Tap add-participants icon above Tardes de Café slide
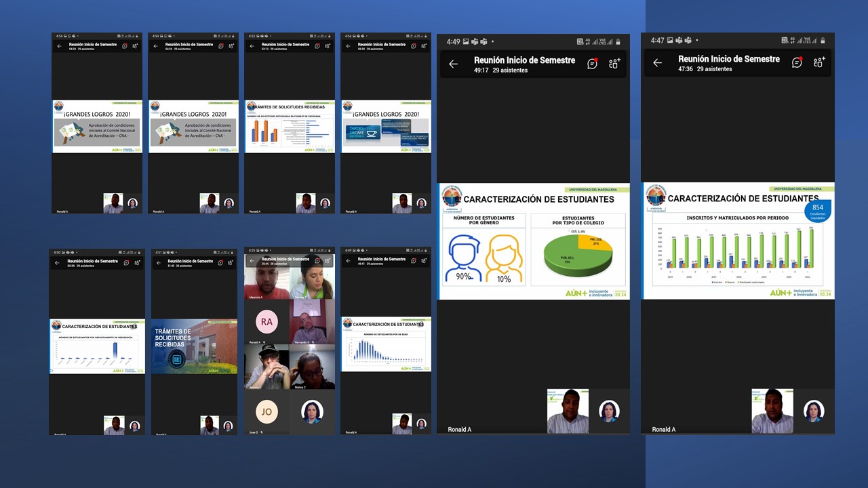Screen dimensions: 868x488 pos(424,46)
